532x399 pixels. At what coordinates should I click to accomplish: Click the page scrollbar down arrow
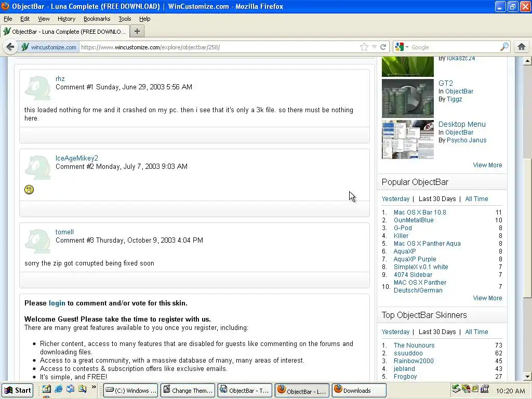pos(527,376)
